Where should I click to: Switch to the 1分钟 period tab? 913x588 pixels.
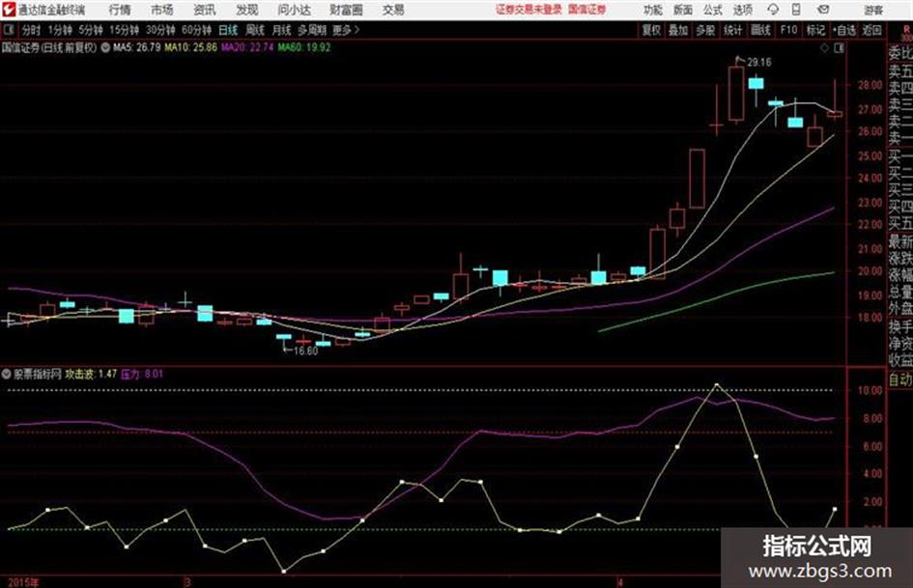[x=60, y=30]
